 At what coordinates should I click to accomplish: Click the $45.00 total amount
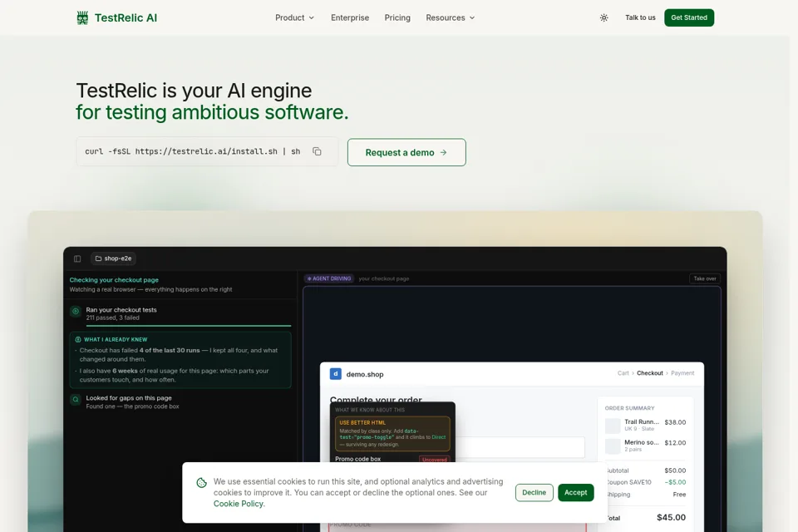[x=671, y=517]
